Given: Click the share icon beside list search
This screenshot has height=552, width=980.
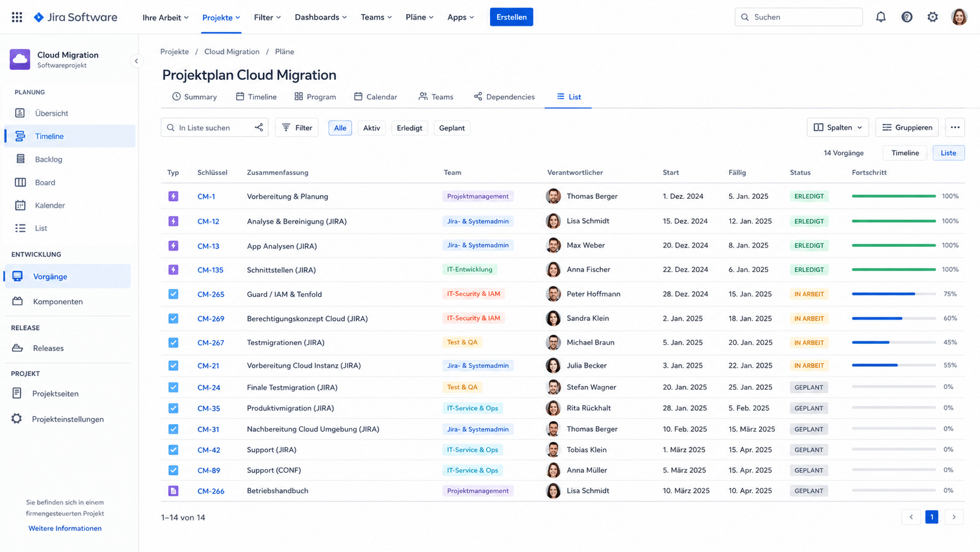Looking at the screenshot, I should click(259, 127).
